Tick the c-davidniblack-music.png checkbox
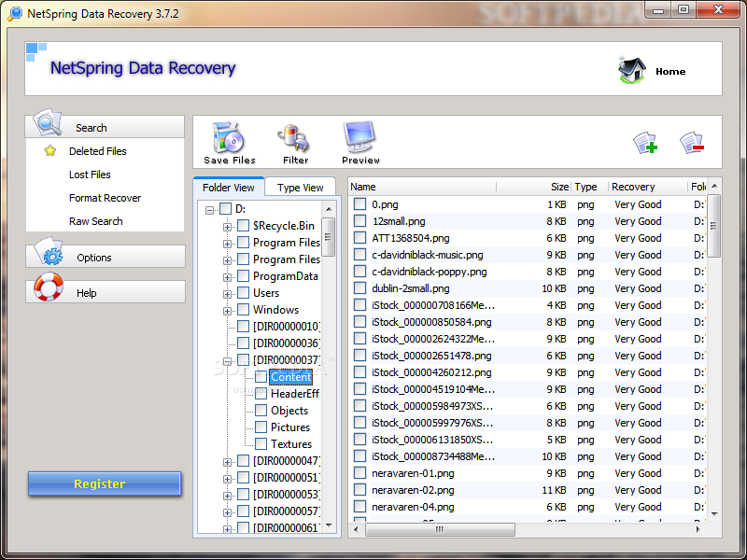This screenshot has width=747, height=560. point(359,255)
